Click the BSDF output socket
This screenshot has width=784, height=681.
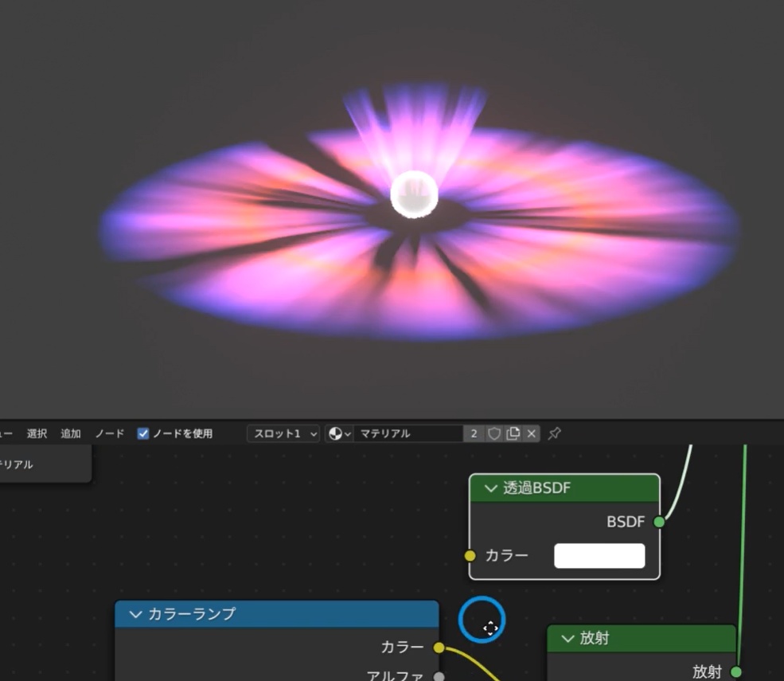click(659, 522)
